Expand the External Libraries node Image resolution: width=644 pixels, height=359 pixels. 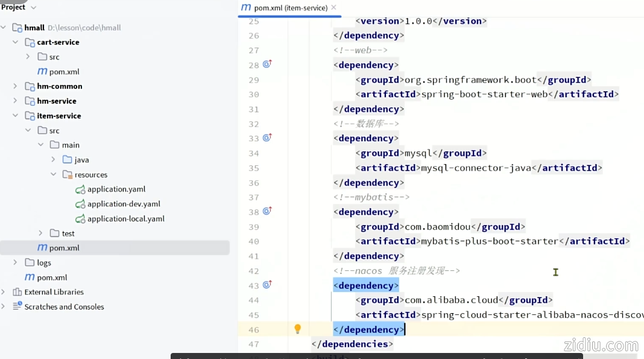pyautogui.click(x=4, y=292)
